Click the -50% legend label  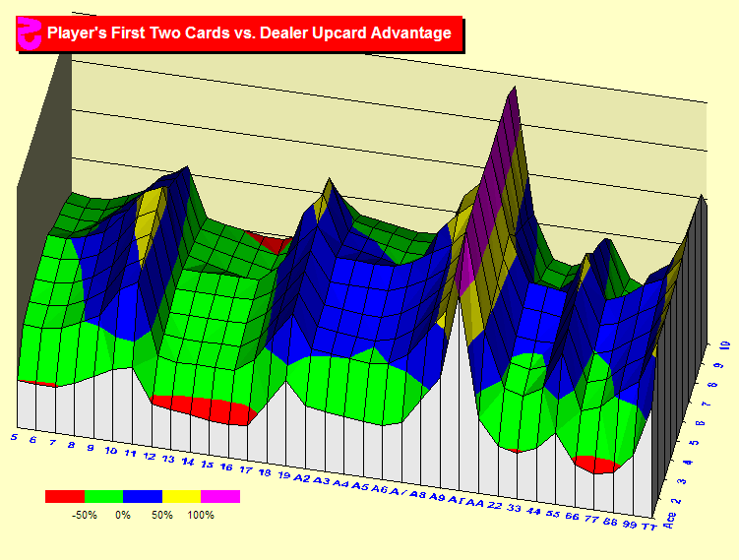point(84,515)
